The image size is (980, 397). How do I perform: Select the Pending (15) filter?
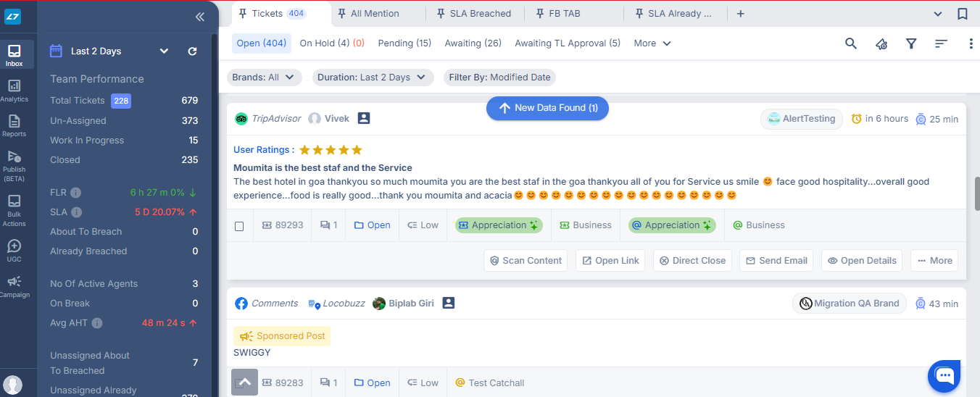[x=404, y=43]
